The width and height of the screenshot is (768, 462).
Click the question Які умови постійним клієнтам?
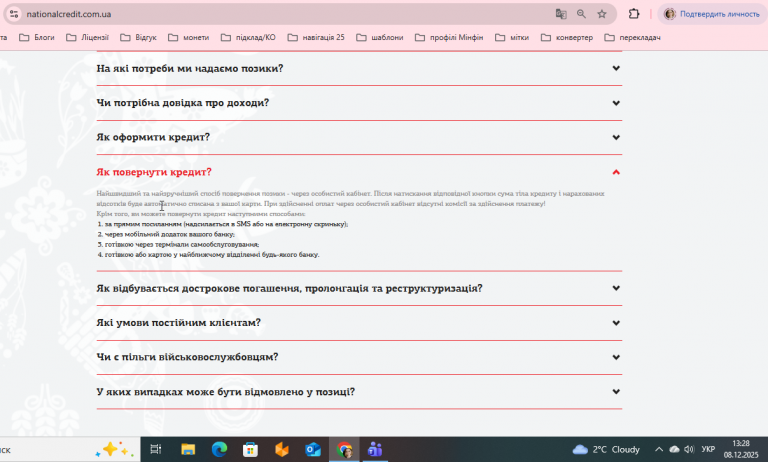point(178,323)
